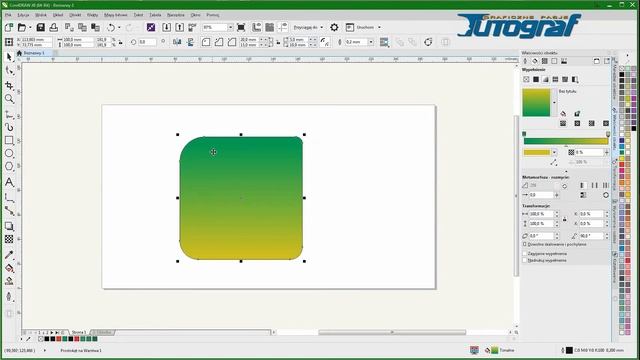The image size is (640, 360).
Task: Pick the Artistic Media tool
Action: click(9, 127)
